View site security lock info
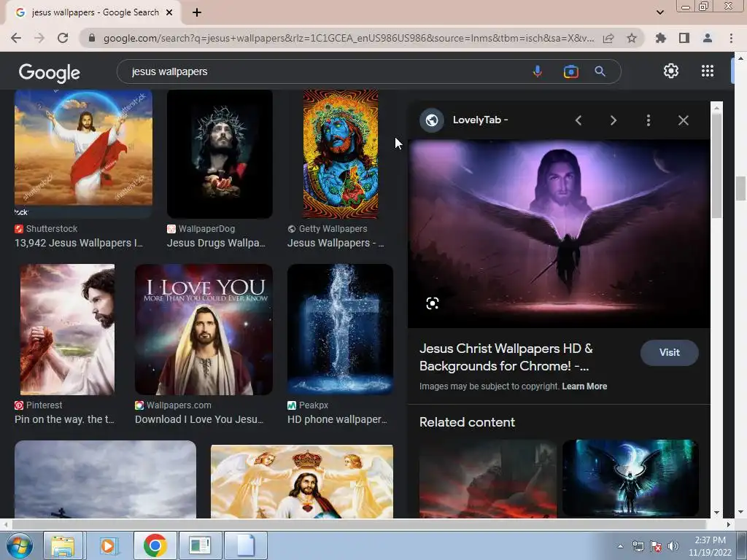 pos(92,38)
